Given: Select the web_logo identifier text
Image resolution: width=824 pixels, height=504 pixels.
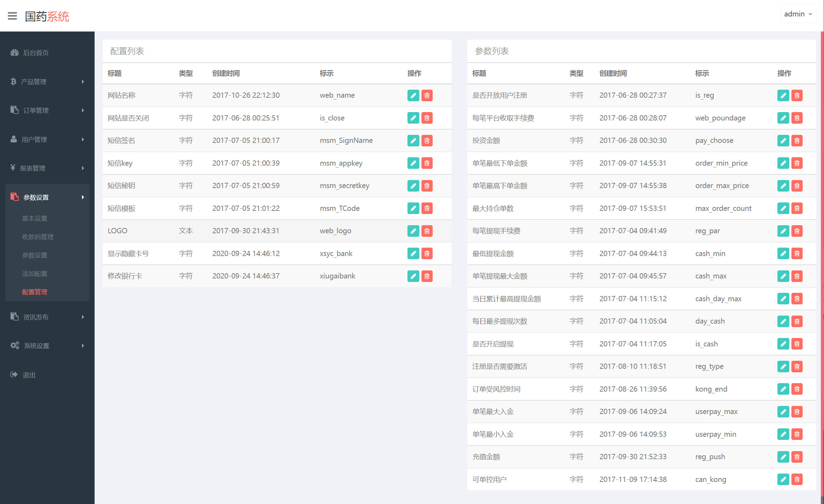Looking at the screenshot, I should (335, 231).
